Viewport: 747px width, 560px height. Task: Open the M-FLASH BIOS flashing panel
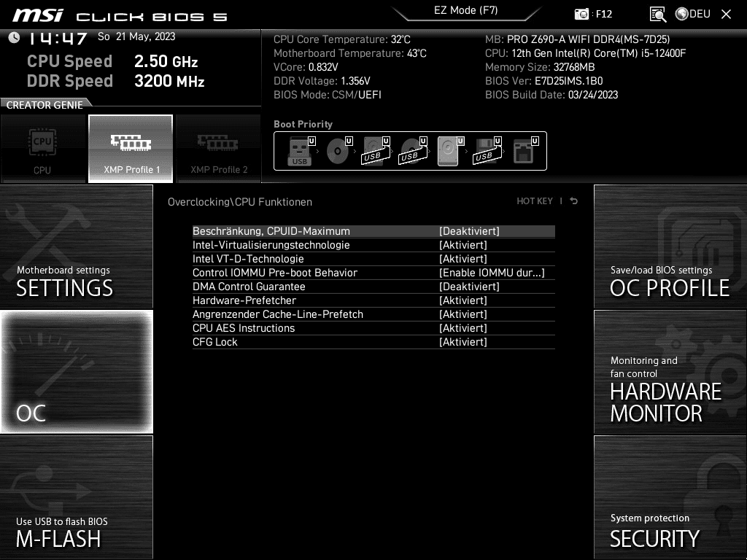click(76, 497)
